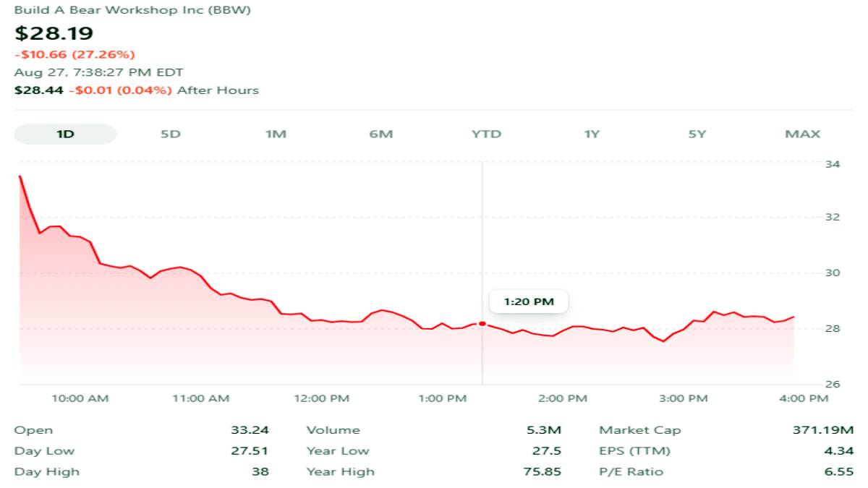Click the EPS (TTM) label

point(634,451)
